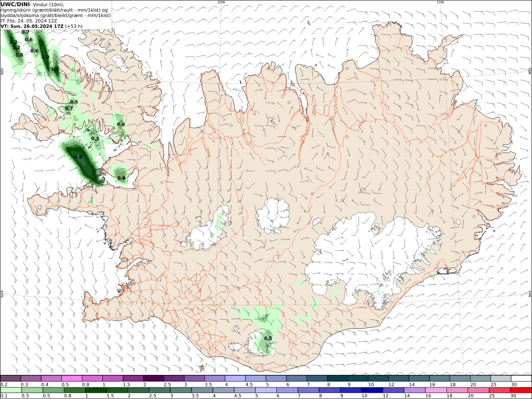The image size is (532, 399).
Task: Select the dark green rain swatch for 1–1.5 mm
Action: [x=96, y=390]
